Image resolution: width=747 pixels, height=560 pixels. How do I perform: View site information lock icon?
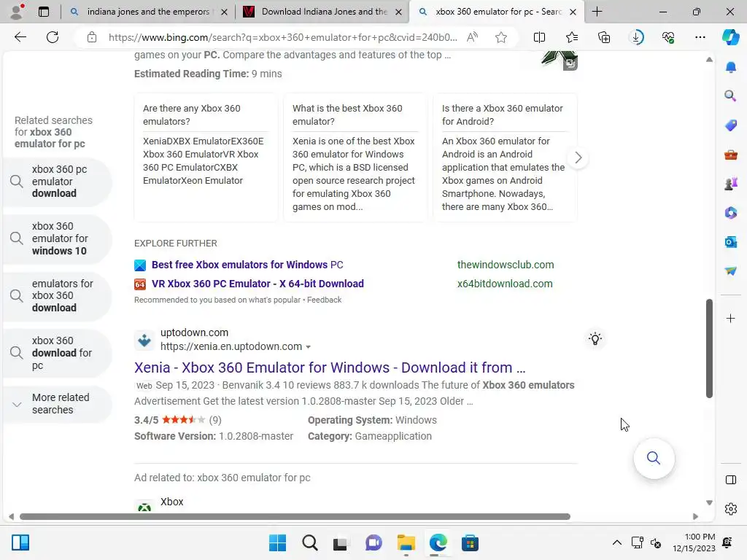(x=91, y=37)
